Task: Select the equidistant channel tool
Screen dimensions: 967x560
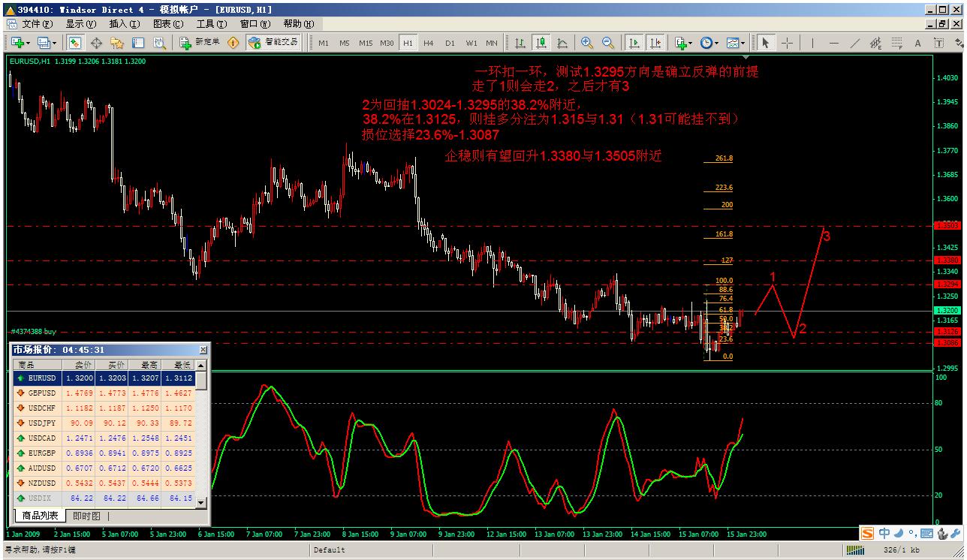Action: point(875,43)
